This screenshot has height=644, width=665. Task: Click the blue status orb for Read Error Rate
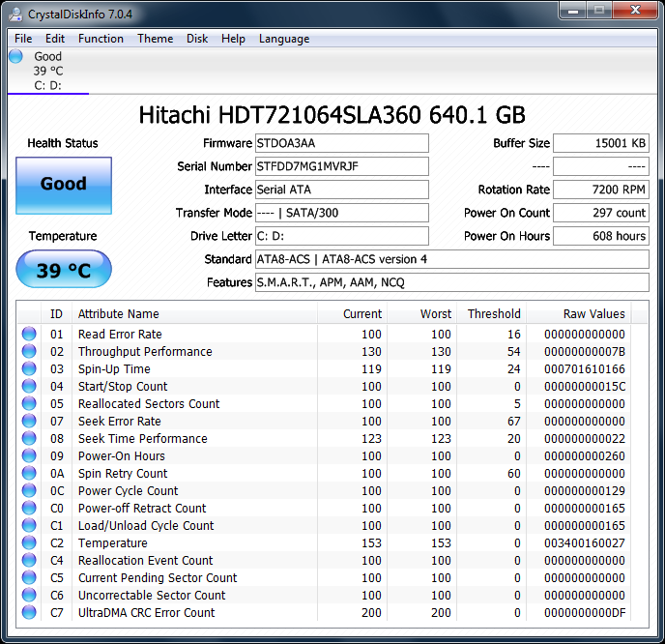pyautogui.click(x=29, y=335)
